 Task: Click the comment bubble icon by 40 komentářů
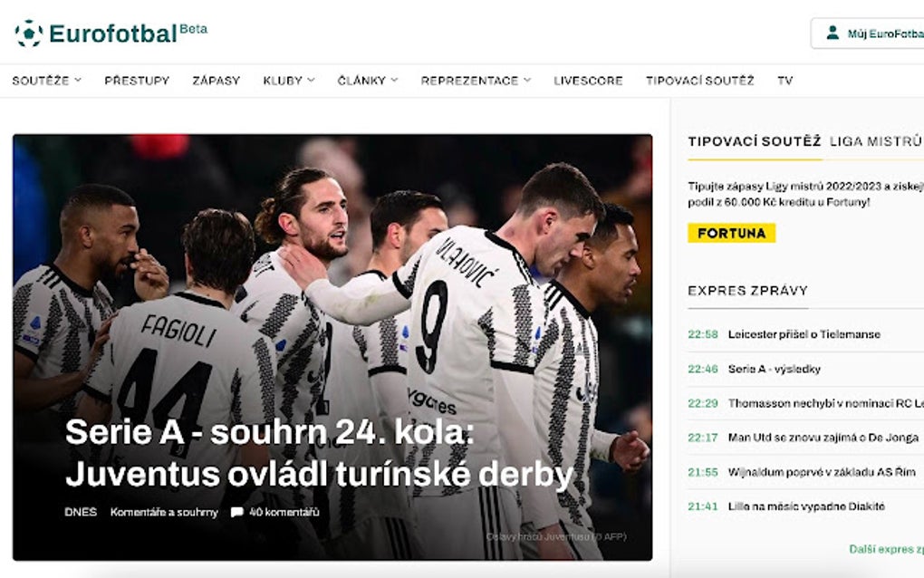coord(237,512)
